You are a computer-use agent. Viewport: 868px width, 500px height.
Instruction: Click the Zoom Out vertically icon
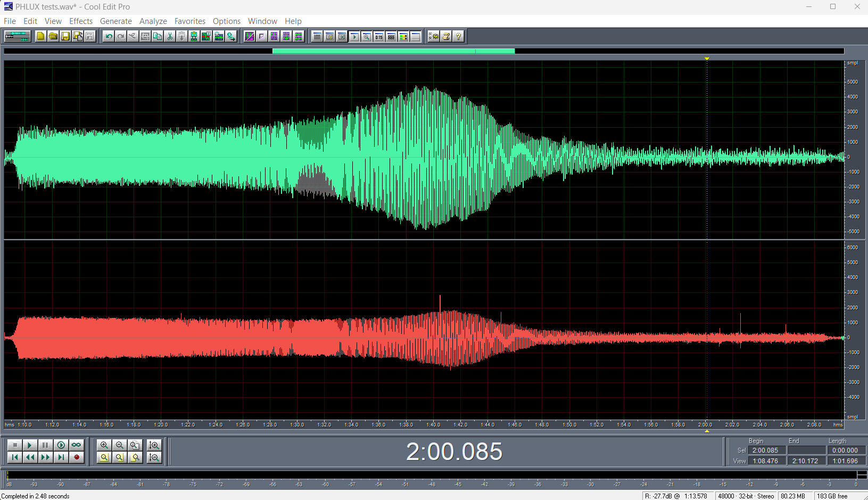coord(154,457)
